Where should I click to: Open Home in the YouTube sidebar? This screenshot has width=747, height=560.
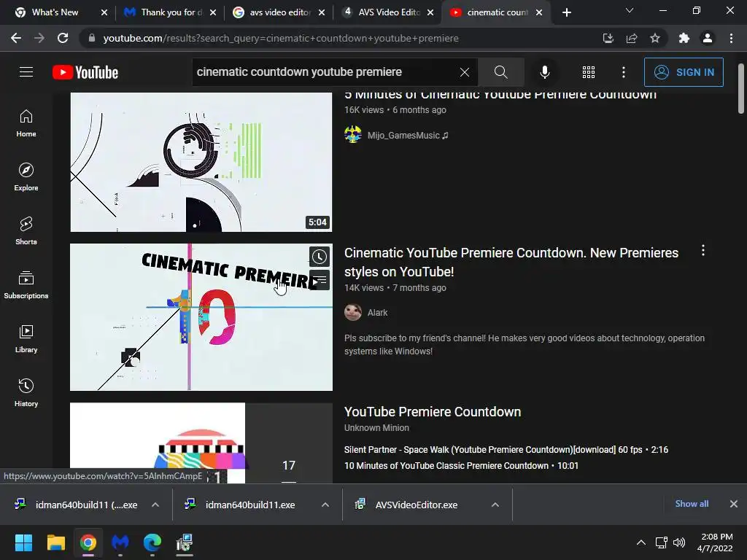26,123
